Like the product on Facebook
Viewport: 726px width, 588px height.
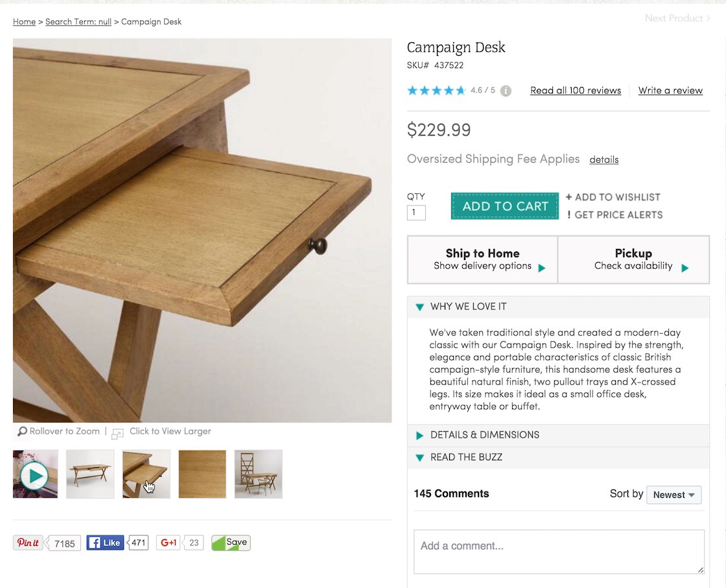tap(105, 543)
